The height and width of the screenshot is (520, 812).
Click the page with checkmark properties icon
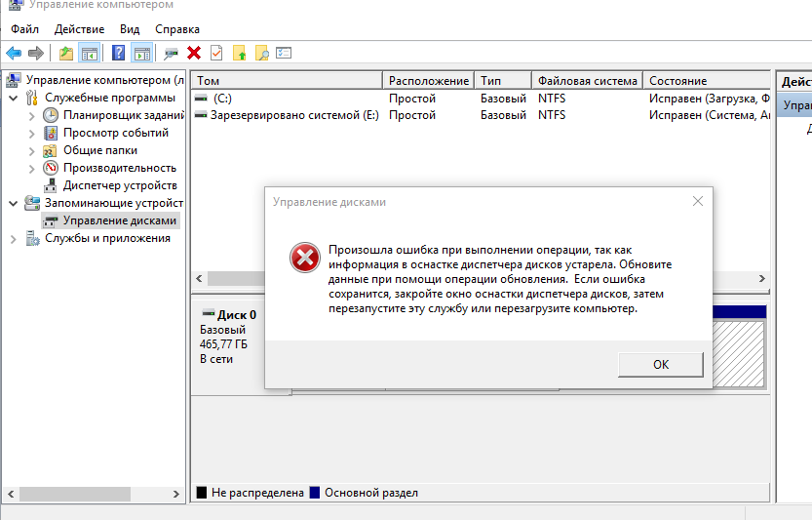pyautogui.click(x=216, y=53)
